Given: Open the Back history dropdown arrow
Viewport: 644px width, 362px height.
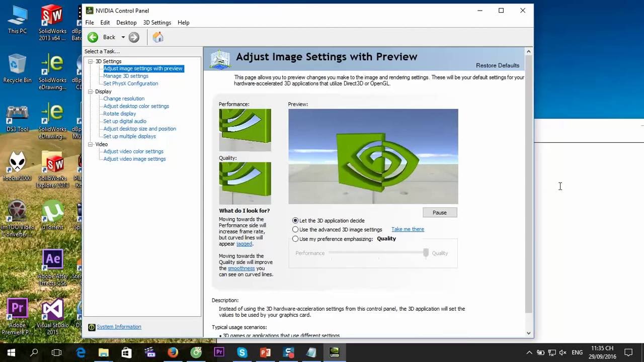Looking at the screenshot, I should pyautogui.click(x=123, y=37).
